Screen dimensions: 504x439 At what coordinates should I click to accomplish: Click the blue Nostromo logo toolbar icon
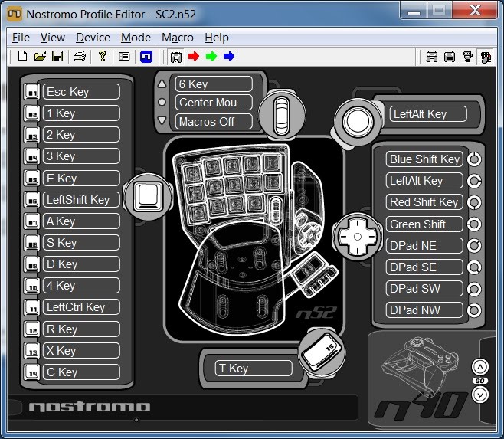pyautogui.click(x=146, y=57)
